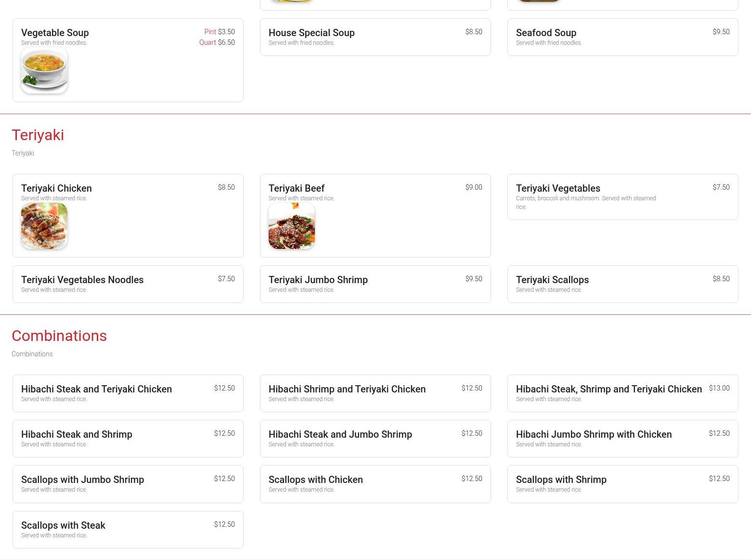Choose the Seafood Soup menu item
751x560 pixels.
click(x=546, y=33)
